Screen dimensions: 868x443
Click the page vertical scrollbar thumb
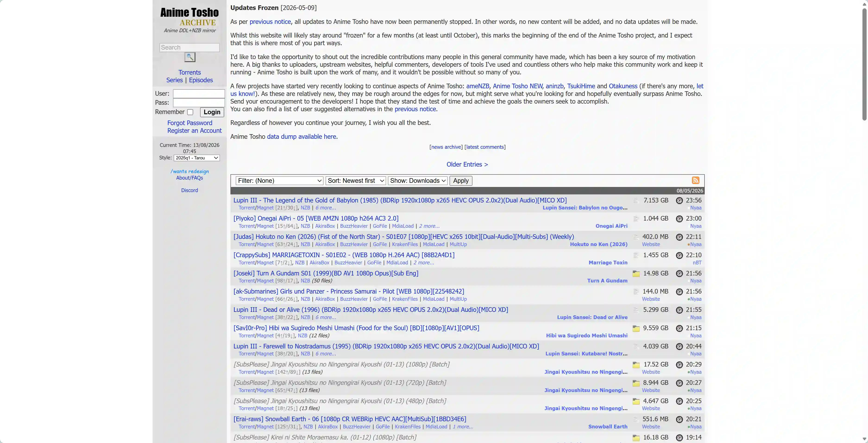pos(864,64)
